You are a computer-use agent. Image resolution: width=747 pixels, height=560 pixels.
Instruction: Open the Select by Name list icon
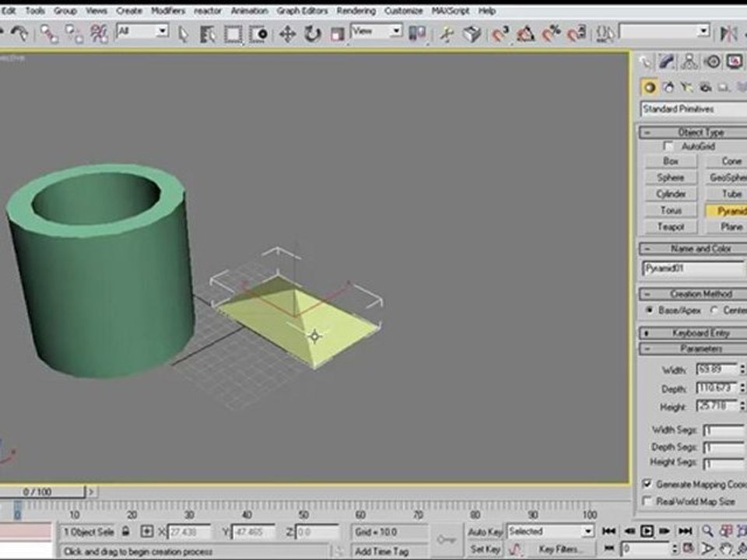(207, 34)
